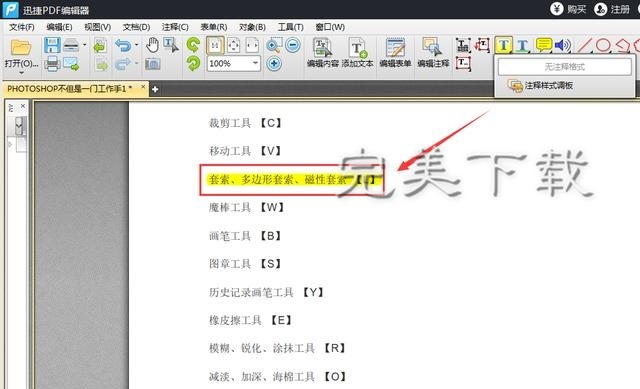The height and width of the screenshot is (389, 640).
Task: Click the 编辑内容 tool
Action: [323, 53]
